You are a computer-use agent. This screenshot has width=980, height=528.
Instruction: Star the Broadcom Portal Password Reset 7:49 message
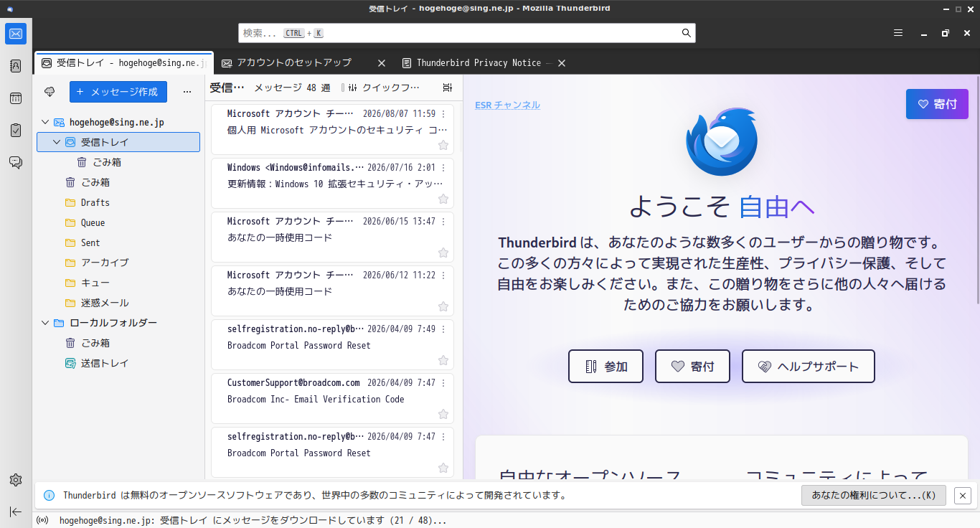tap(443, 360)
